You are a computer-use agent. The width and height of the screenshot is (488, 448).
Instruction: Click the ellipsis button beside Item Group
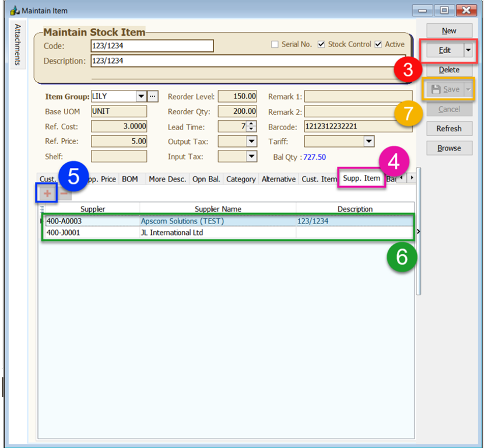(153, 96)
